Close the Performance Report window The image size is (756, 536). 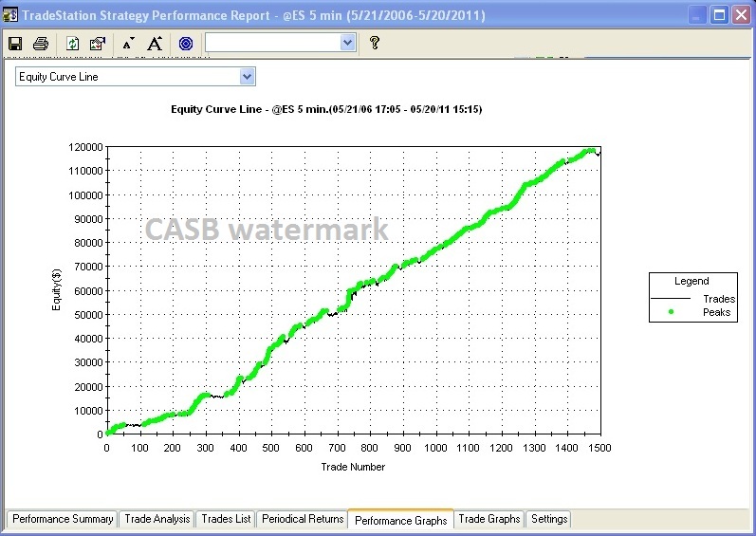pos(742,15)
